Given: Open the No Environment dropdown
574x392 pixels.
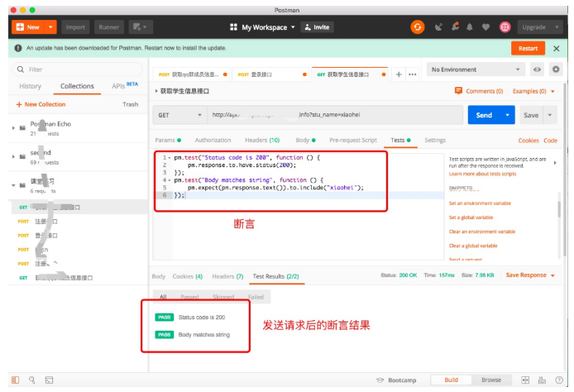Looking at the screenshot, I should pos(476,69).
